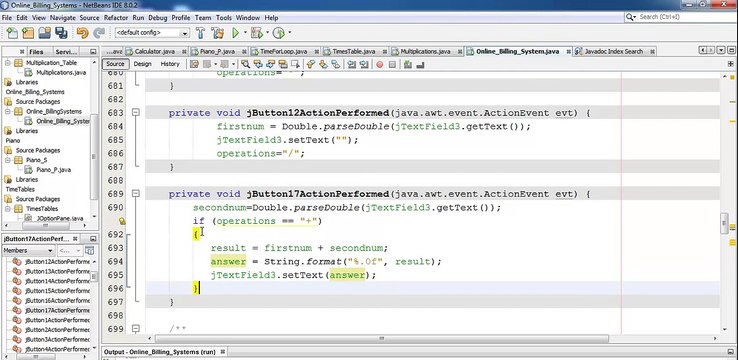Click the Undo toolbar icon
The height and width of the screenshot is (360, 738).
(82, 33)
